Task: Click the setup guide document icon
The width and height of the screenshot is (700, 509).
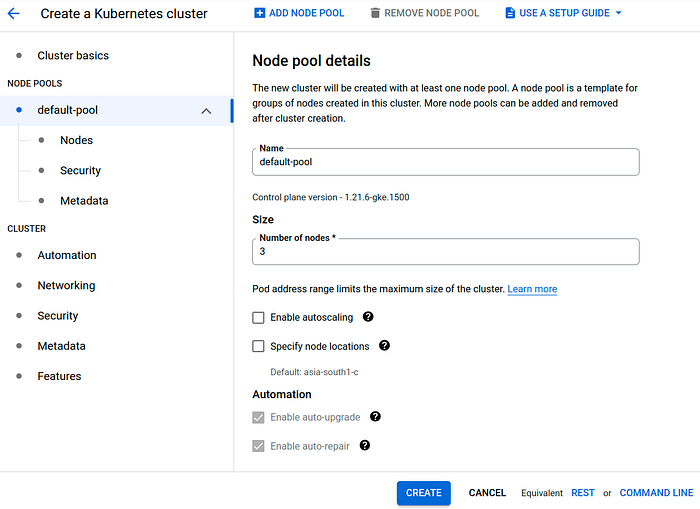Action: click(510, 13)
